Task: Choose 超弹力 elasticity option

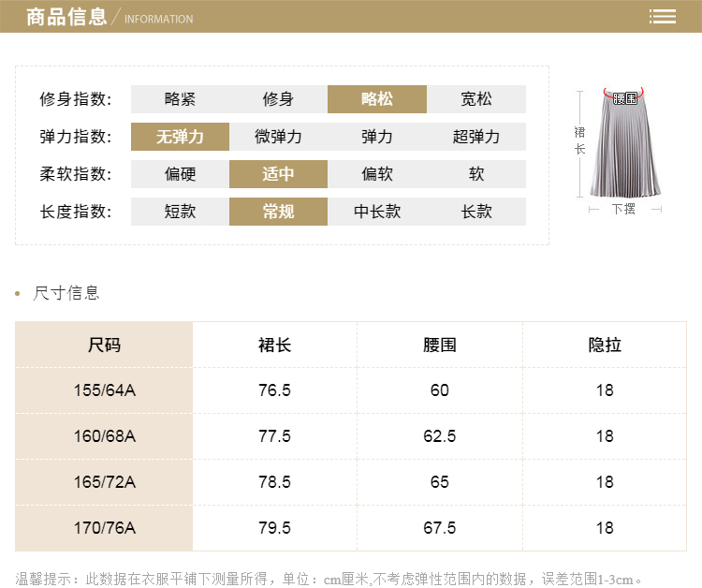Action: pyautogui.click(x=475, y=137)
